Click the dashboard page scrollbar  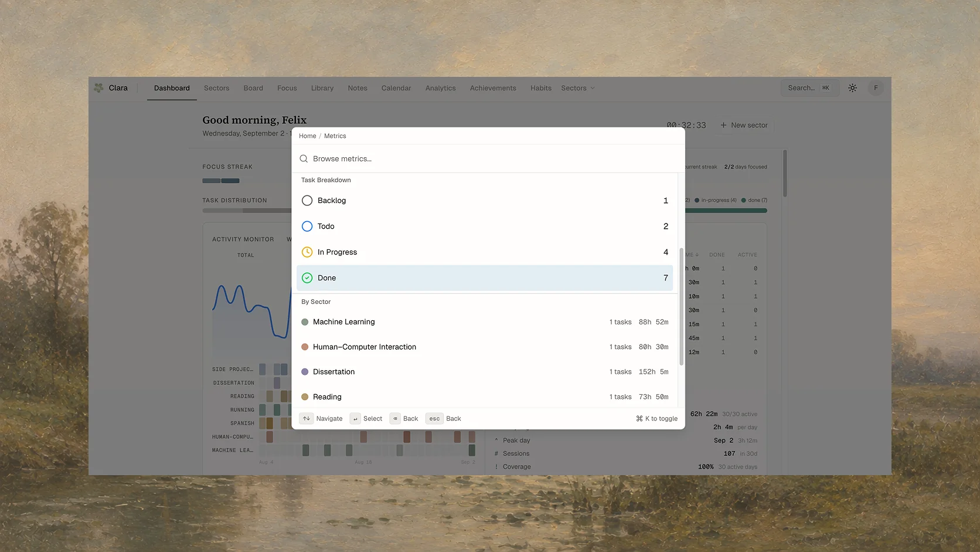click(785, 174)
